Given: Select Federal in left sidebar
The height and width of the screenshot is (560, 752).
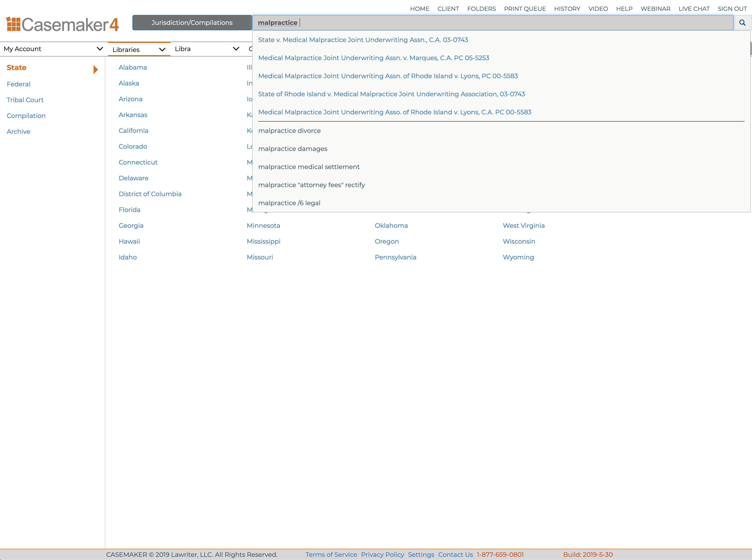Looking at the screenshot, I should click(19, 84).
